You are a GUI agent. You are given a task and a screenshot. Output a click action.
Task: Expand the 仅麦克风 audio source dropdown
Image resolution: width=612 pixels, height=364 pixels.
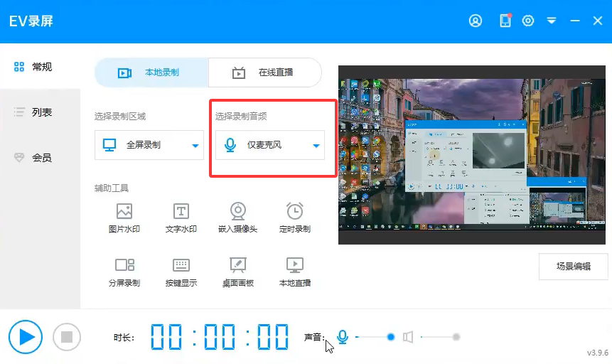pyautogui.click(x=269, y=145)
